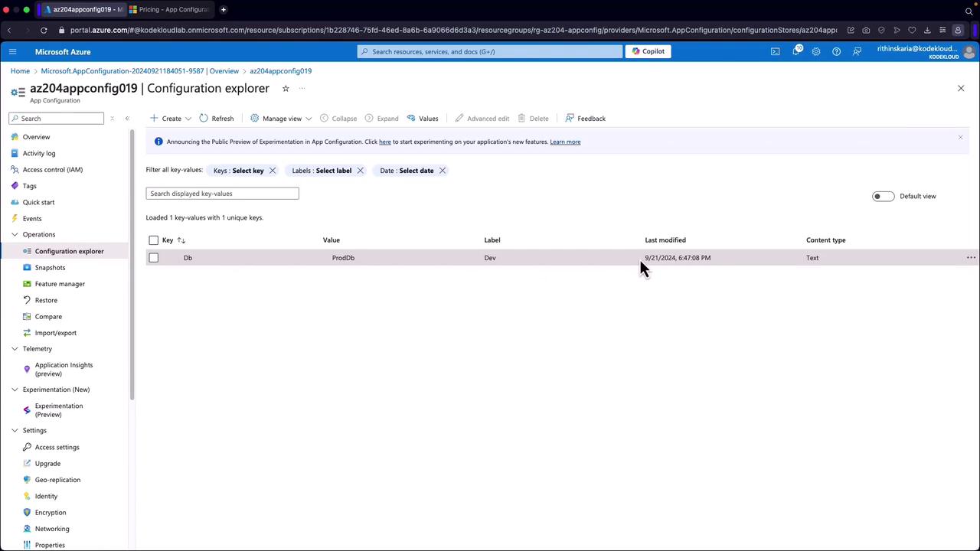Viewport: 980px width, 551px height.
Task: Open Import/export in the sidebar
Action: (55, 333)
